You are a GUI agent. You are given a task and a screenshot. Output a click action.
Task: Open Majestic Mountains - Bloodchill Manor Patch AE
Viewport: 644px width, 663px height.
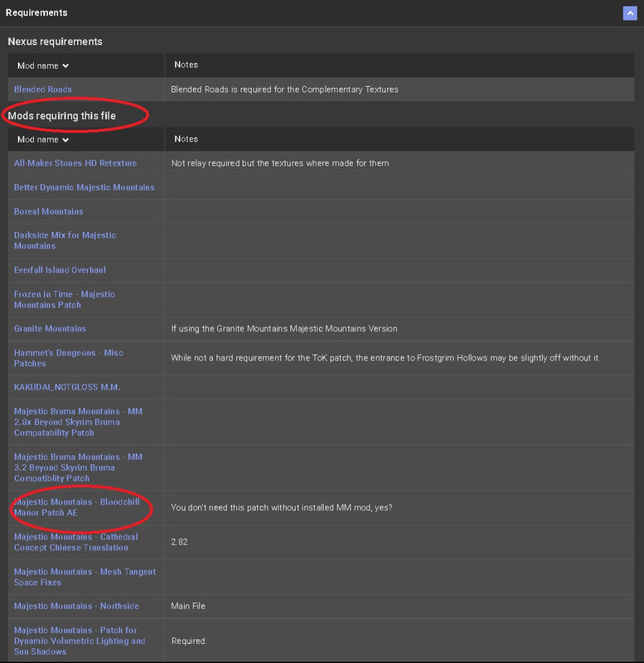click(76, 507)
